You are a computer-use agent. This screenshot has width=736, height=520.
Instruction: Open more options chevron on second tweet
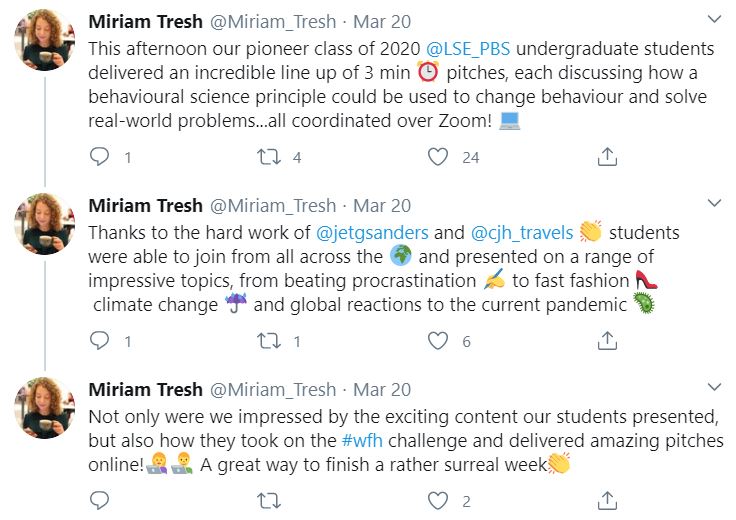(x=714, y=204)
